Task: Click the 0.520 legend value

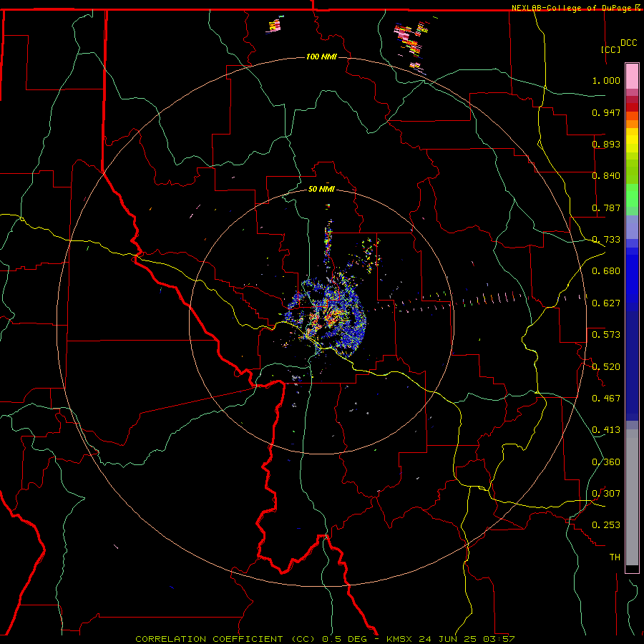Action: point(606,367)
